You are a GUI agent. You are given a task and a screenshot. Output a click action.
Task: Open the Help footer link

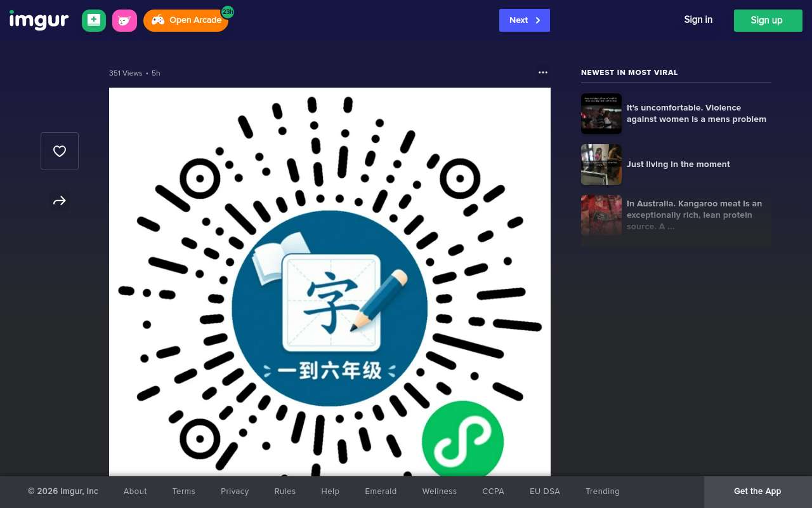330,491
